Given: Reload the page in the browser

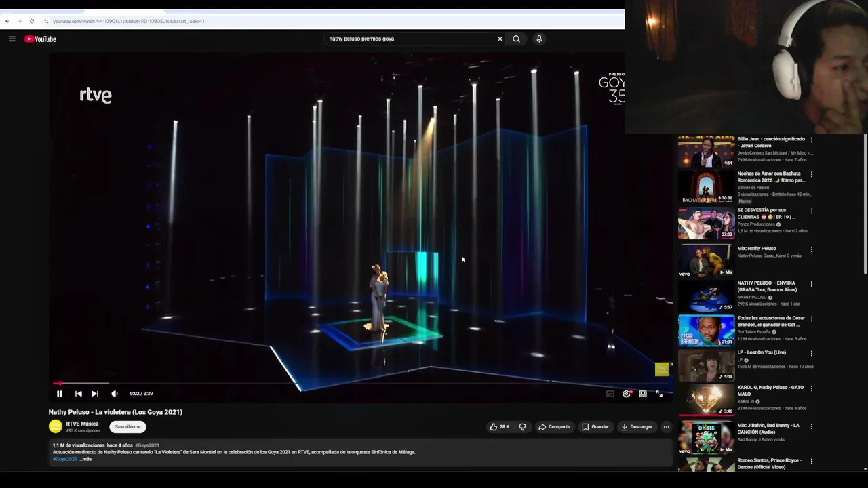Looking at the screenshot, I should pos(31,21).
